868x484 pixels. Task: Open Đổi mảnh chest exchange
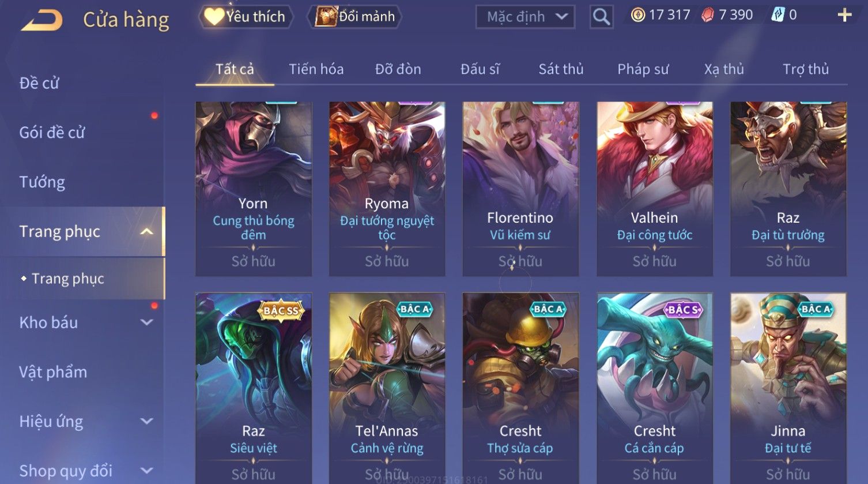pos(355,17)
